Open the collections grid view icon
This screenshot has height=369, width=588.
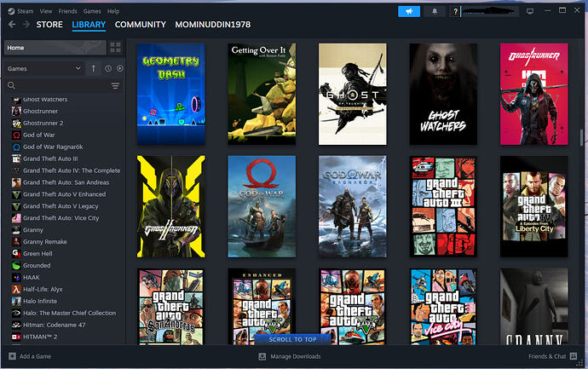116,48
